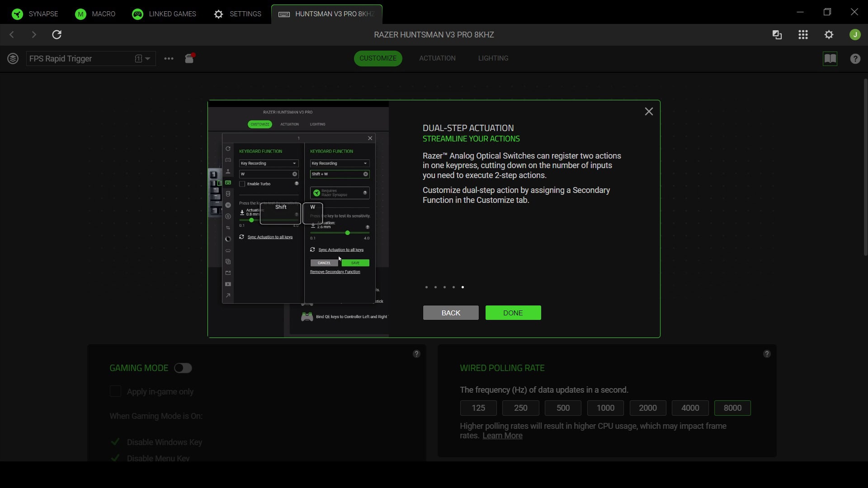This screenshot has height=488, width=868.
Task: Click the onboard memory profiles icon with notification
Action: coord(189,59)
